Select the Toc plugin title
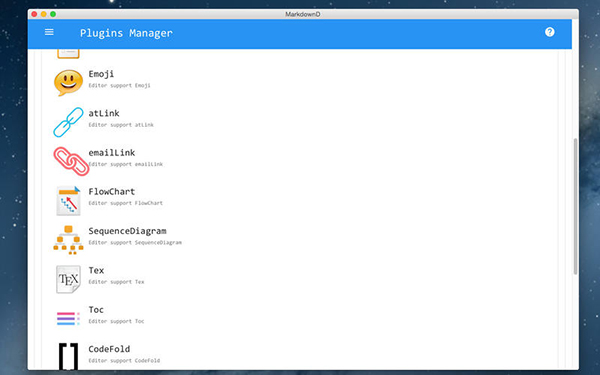Screen dimensions: 600x375 pos(96,310)
